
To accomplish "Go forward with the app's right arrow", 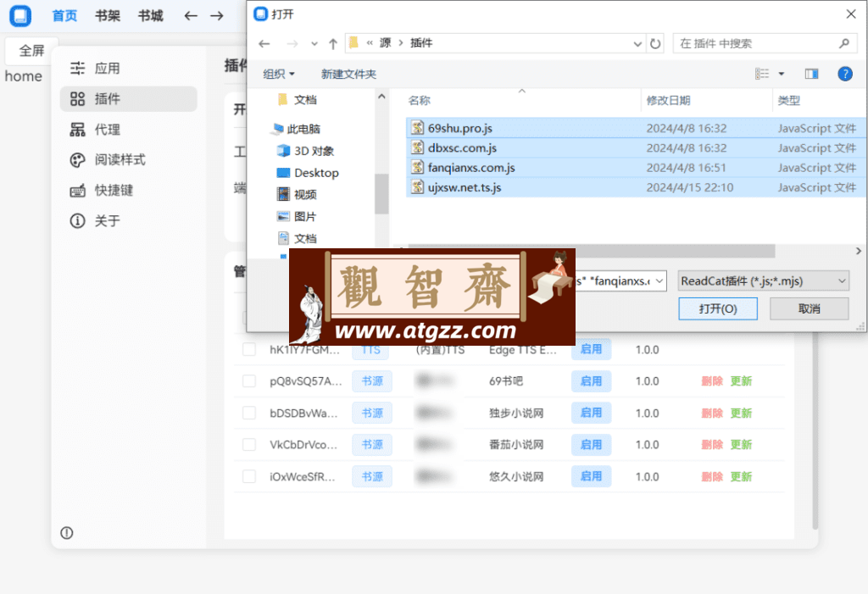I will 217,16.
